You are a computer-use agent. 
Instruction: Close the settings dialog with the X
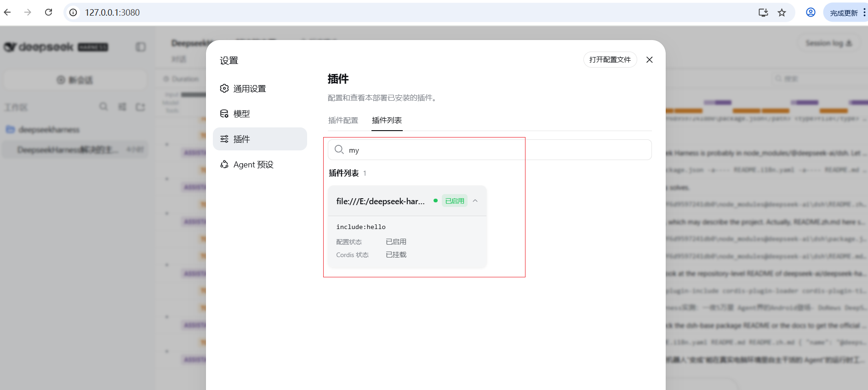[x=649, y=60]
